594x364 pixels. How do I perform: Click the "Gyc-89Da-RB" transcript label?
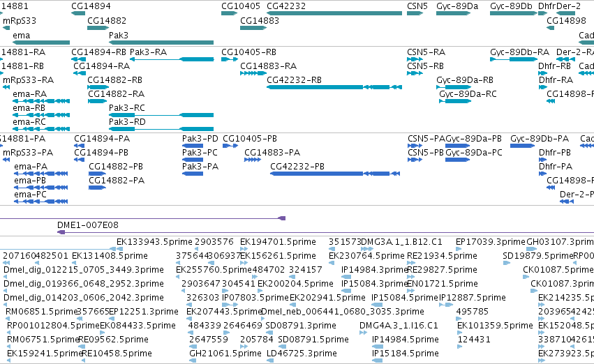click(465, 79)
